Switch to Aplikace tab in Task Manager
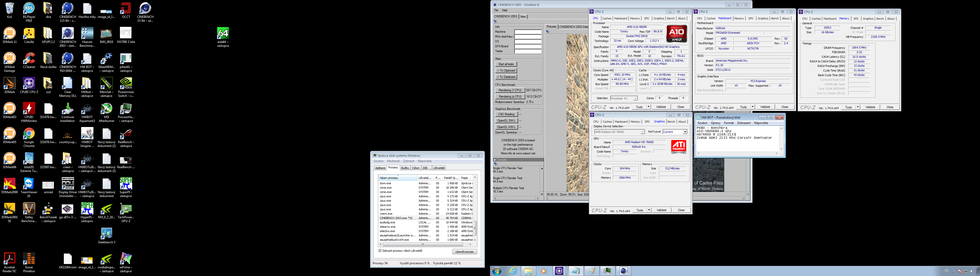 tap(380, 168)
